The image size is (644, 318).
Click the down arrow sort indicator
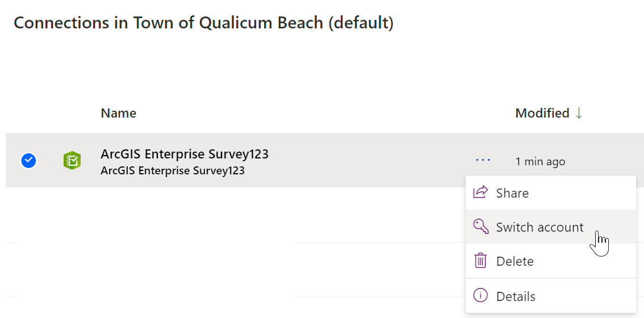[579, 113]
